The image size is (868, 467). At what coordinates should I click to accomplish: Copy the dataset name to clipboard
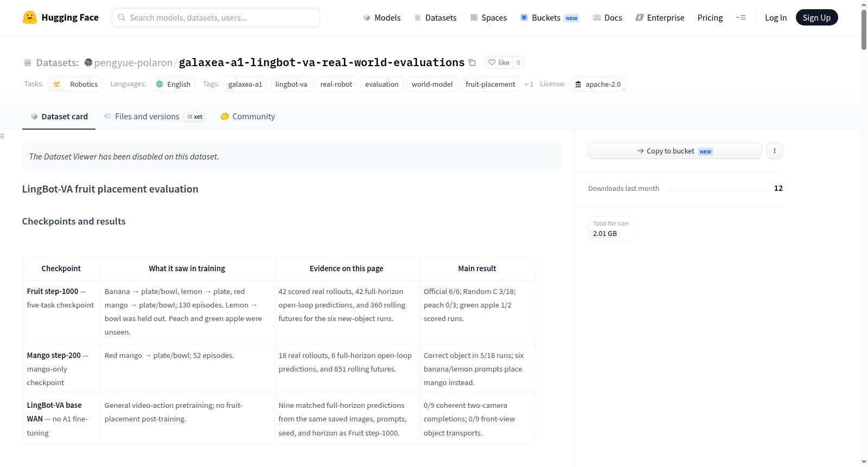pyautogui.click(x=472, y=62)
